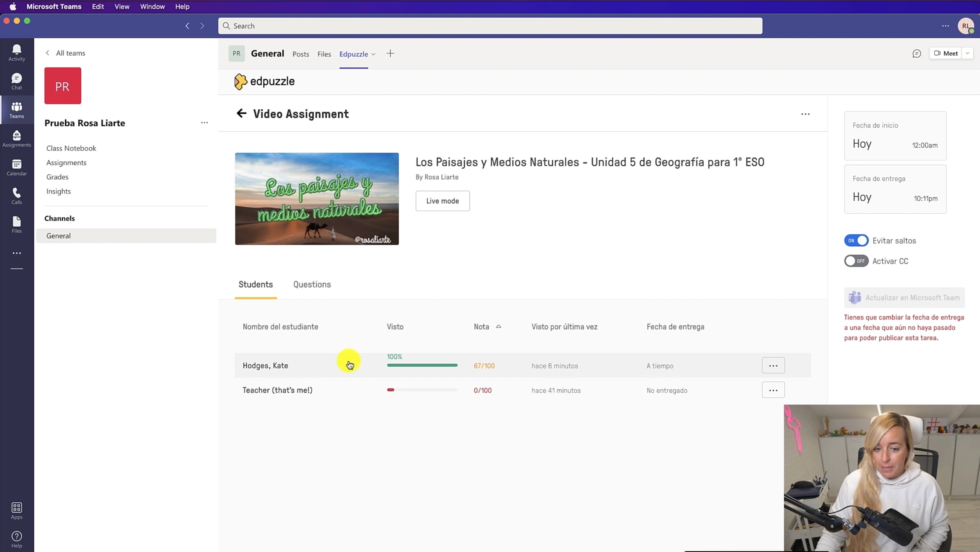Add a new tab with plus icon

[390, 54]
